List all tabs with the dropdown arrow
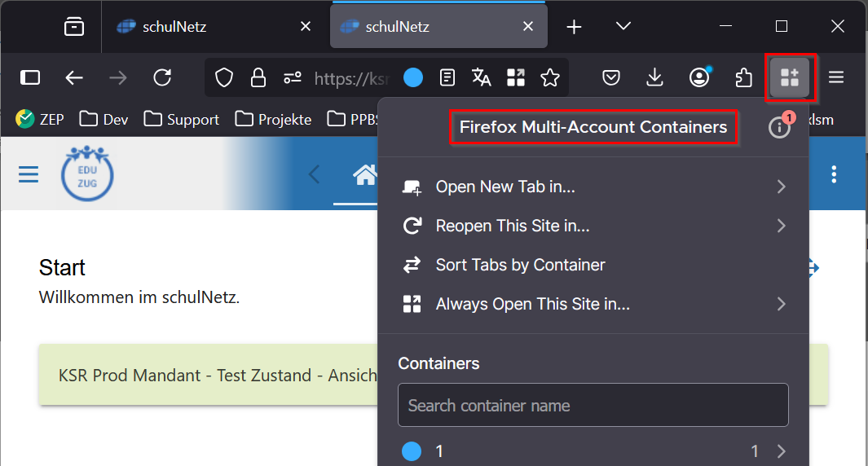 click(623, 26)
